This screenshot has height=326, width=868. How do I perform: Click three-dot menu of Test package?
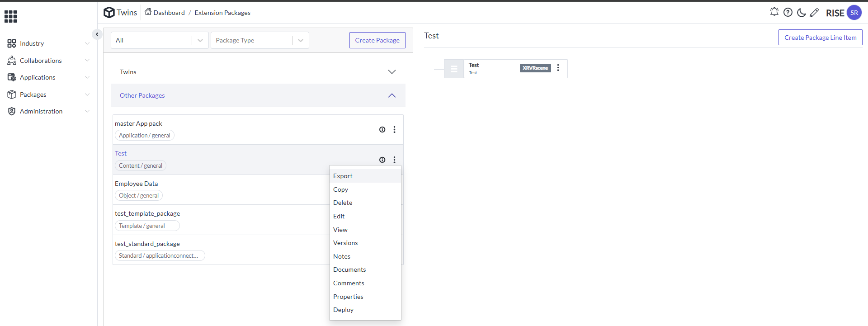395,160
